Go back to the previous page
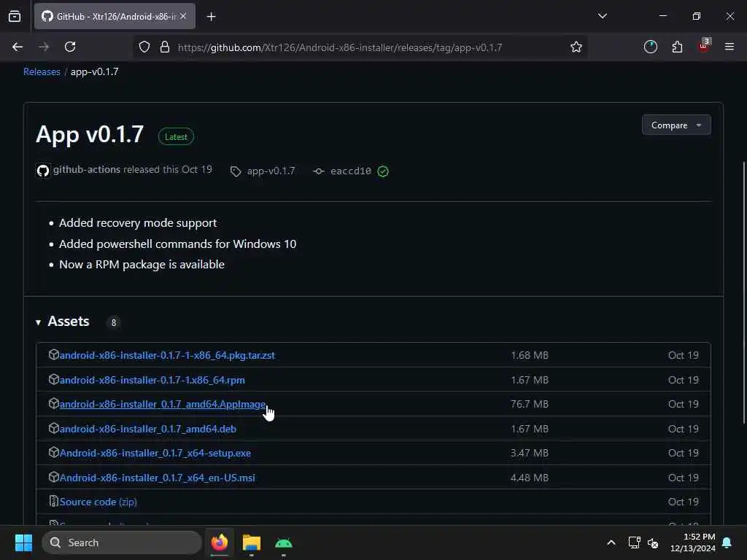Image resolution: width=747 pixels, height=560 pixels. pos(18,47)
